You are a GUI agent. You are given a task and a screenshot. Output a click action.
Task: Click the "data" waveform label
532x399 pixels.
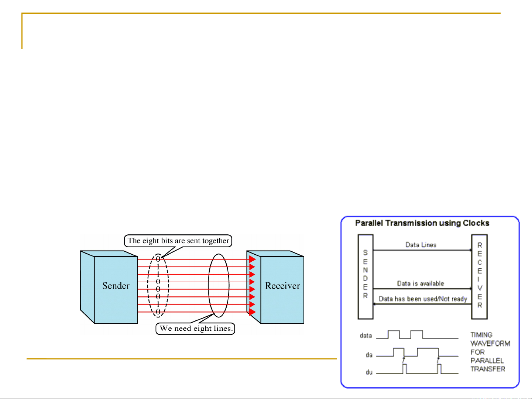366,336
